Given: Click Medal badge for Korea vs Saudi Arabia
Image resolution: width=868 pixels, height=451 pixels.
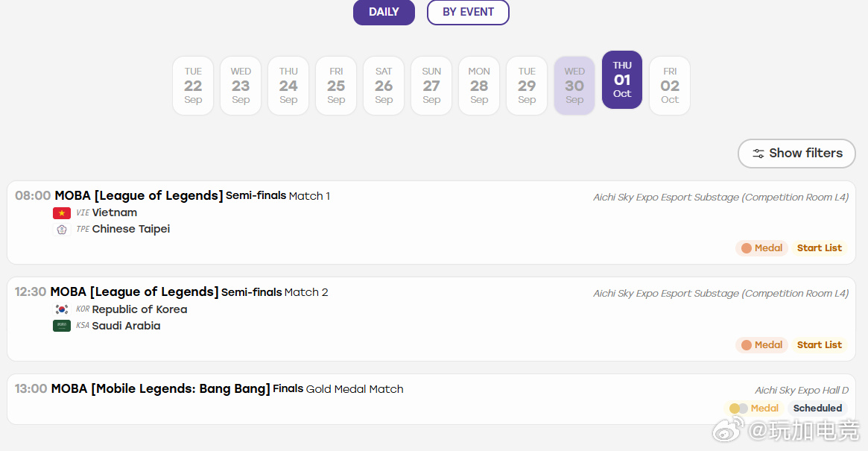Looking at the screenshot, I should click(761, 345).
